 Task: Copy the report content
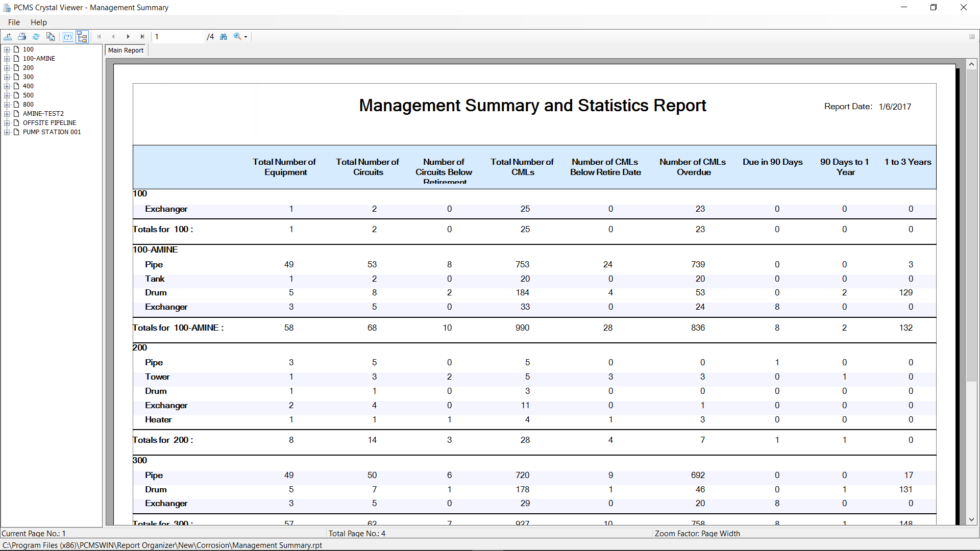click(x=51, y=36)
